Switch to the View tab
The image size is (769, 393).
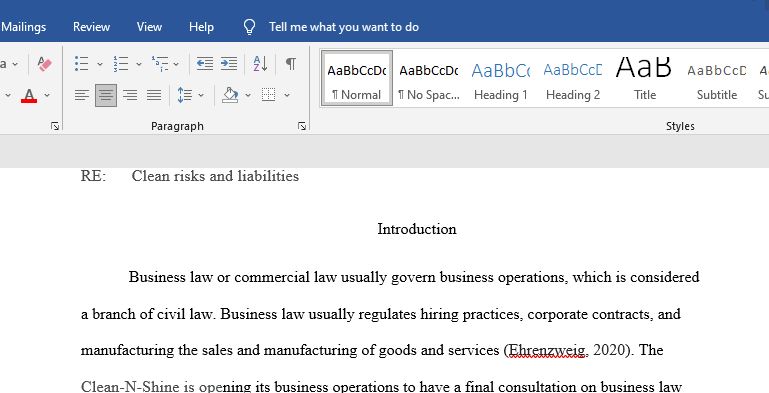[x=149, y=27]
